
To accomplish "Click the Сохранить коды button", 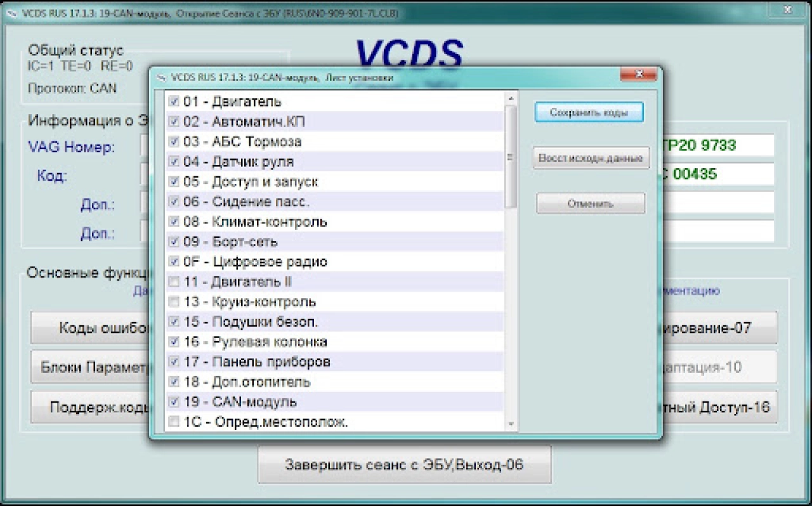I will (589, 112).
